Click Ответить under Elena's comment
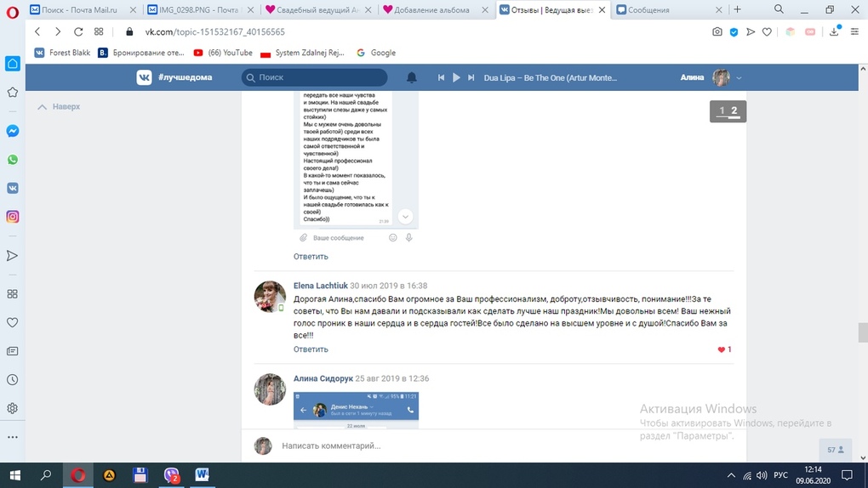This screenshot has width=868, height=488. pos(311,349)
